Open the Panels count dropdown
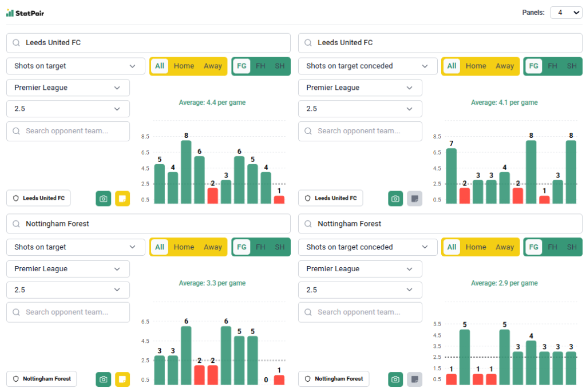Screen dimensions: 586x392 click(565, 13)
